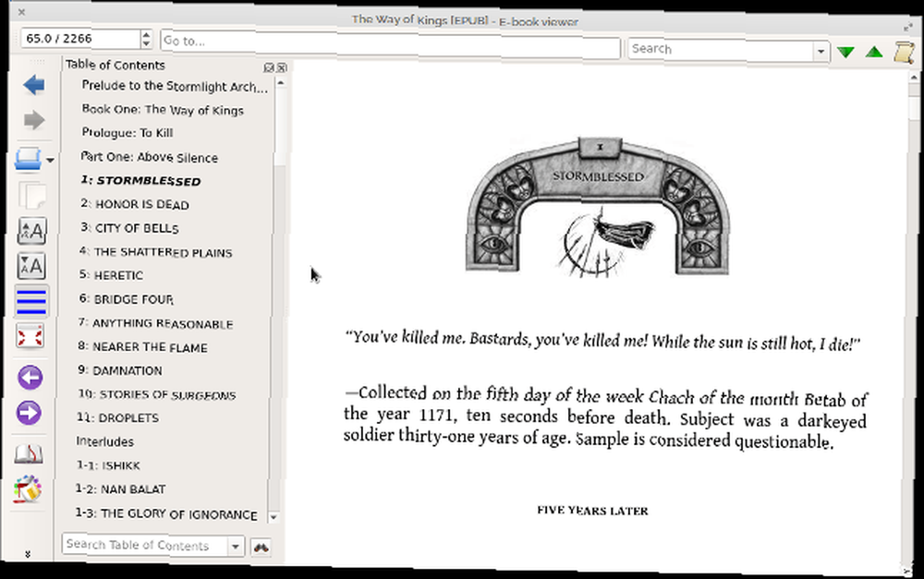Focus the Search Table of Contents field
The height and width of the screenshot is (579, 924).
[144, 546]
